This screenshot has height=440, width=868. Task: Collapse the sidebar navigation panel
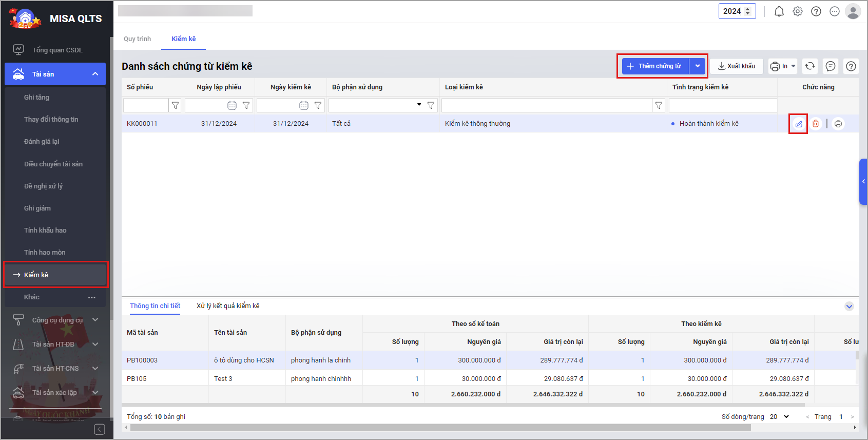click(100, 429)
